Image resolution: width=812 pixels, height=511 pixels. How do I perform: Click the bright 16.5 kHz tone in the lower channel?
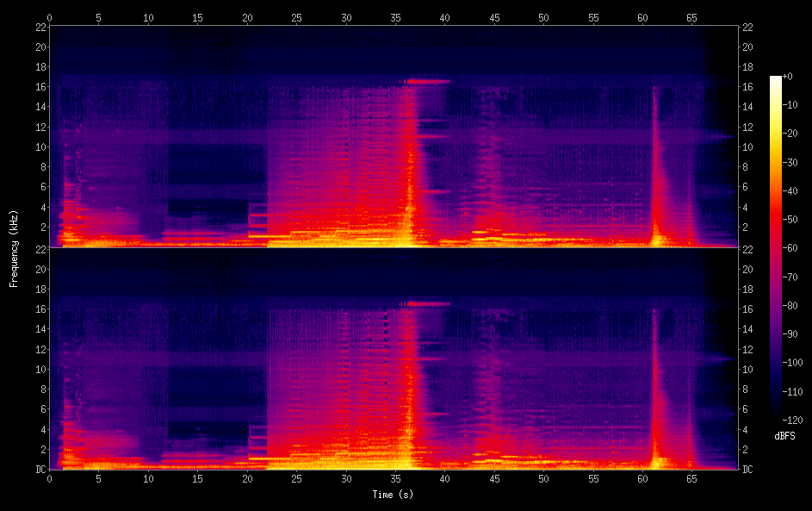coord(426,303)
